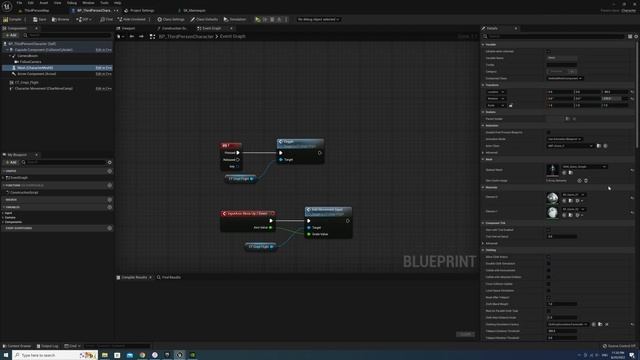Add a new function with the plus icon
The image size is (640, 360).
tap(109, 185)
